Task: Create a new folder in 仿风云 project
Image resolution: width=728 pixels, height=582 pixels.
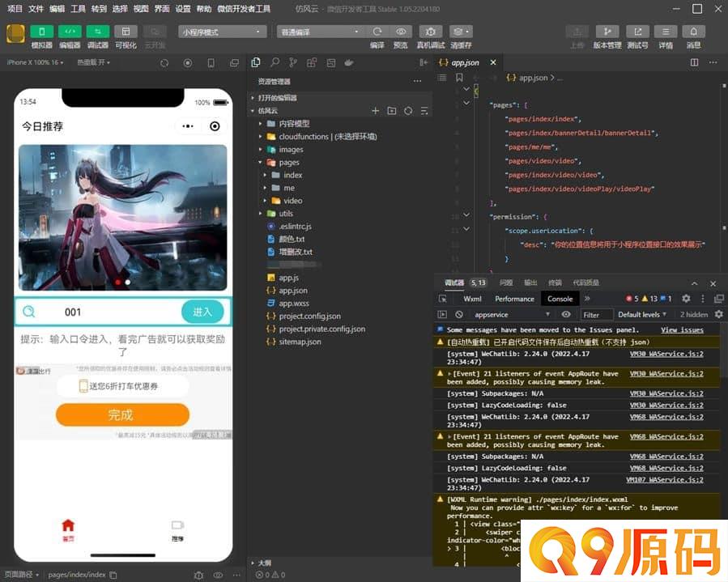Action: 392,111
